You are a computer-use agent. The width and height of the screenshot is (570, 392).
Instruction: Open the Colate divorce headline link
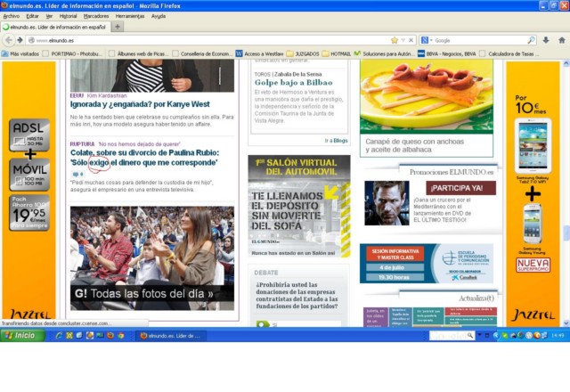coord(144,158)
